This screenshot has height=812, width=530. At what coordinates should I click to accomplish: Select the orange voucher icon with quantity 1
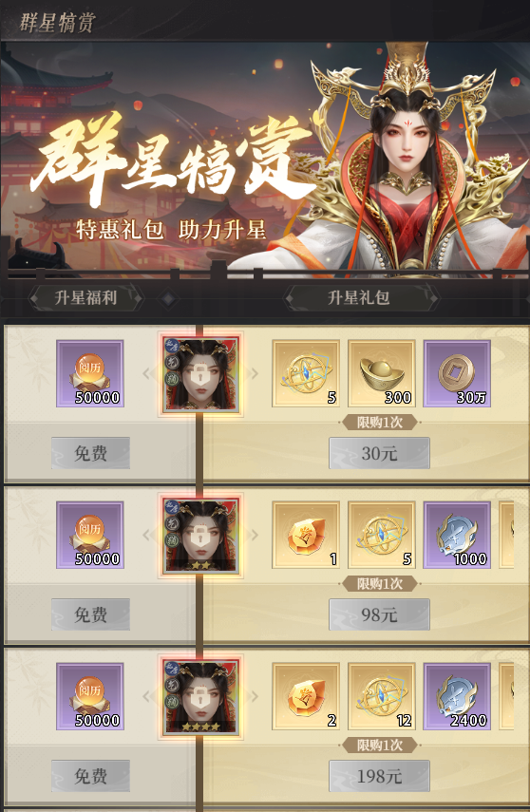[x=306, y=535]
